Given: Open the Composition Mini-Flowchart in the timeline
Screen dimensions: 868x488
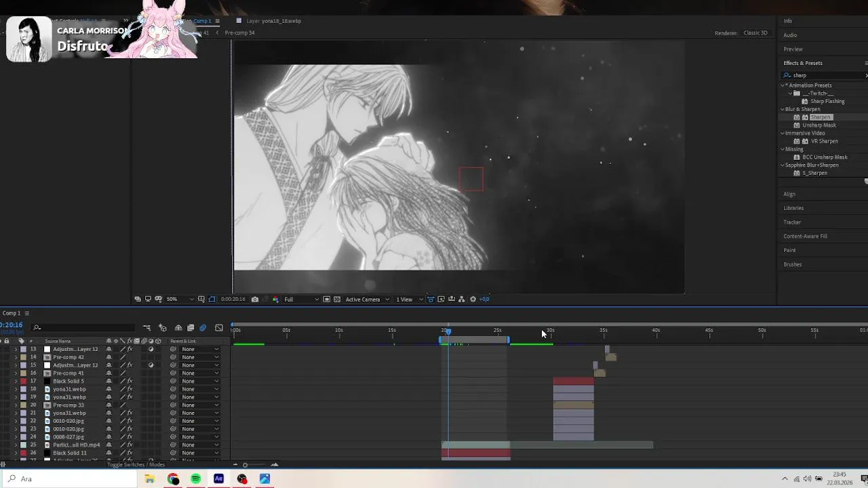Looking at the screenshot, I should click(146, 328).
